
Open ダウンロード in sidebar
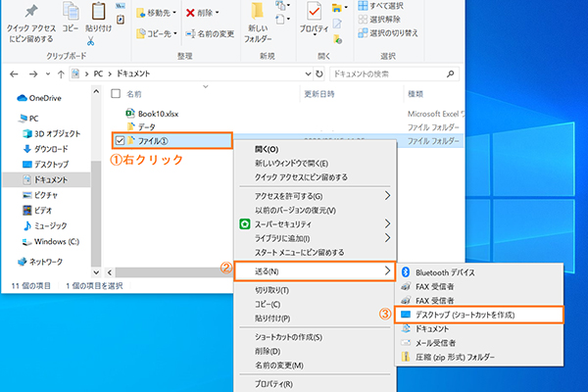46,149
